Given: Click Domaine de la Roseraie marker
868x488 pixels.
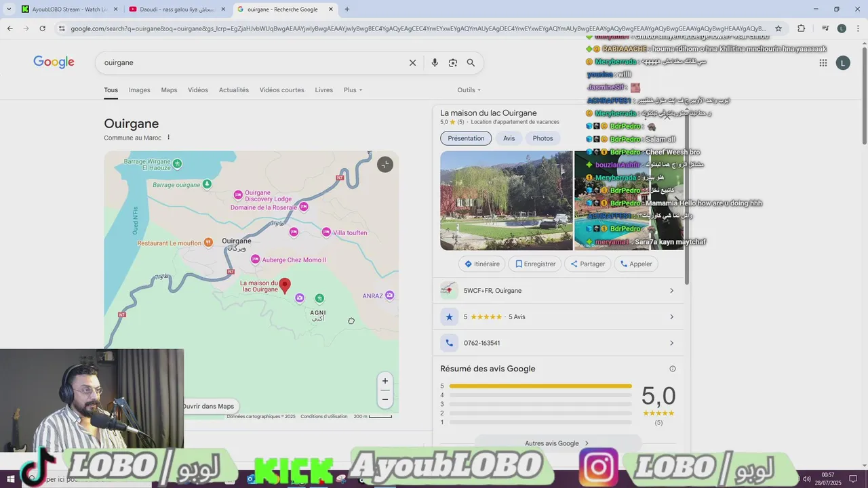Looking at the screenshot, I should point(304,207).
